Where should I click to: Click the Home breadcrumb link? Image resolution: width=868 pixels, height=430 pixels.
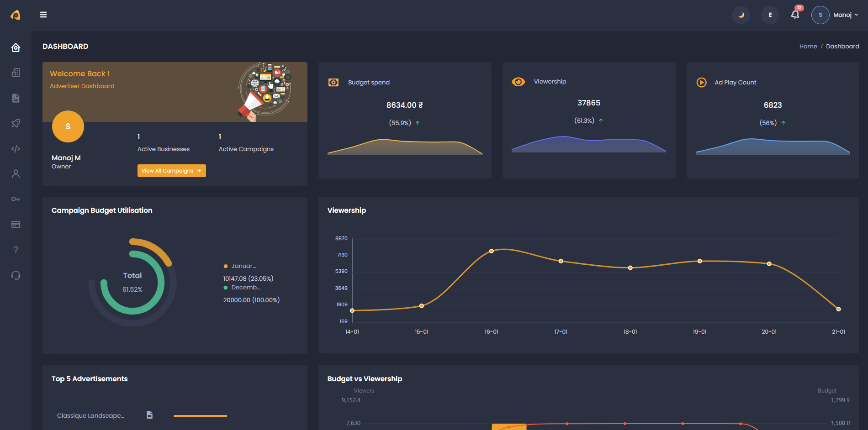(x=808, y=47)
